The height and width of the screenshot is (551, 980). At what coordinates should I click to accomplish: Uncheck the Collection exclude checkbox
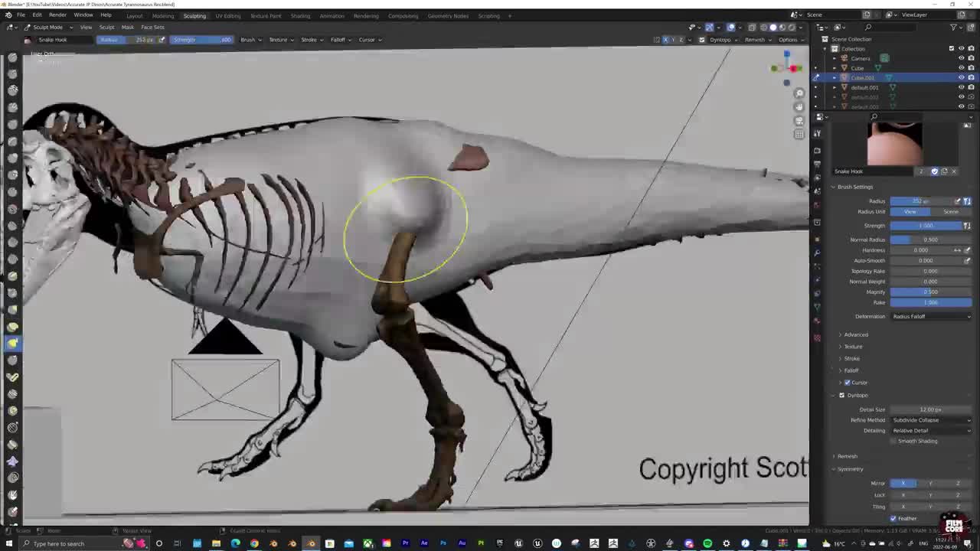[x=952, y=48]
